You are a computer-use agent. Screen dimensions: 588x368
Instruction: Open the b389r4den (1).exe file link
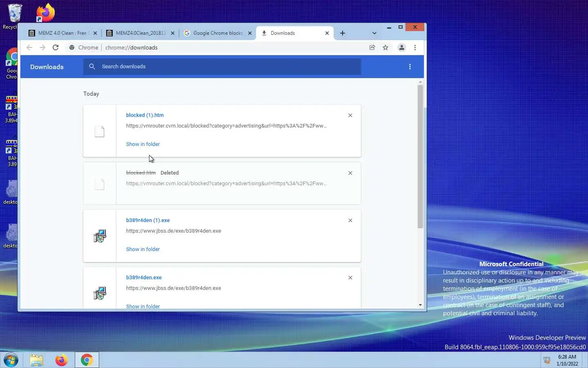(x=148, y=220)
